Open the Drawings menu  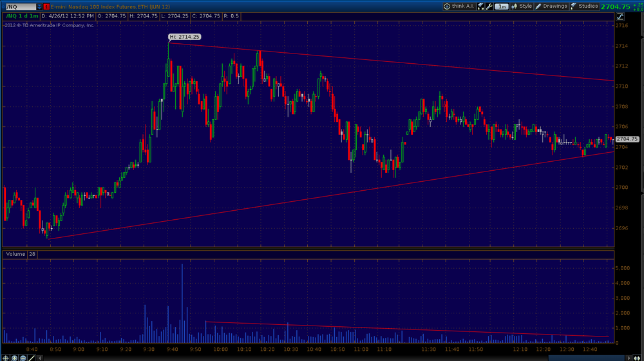[x=551, y=6]
